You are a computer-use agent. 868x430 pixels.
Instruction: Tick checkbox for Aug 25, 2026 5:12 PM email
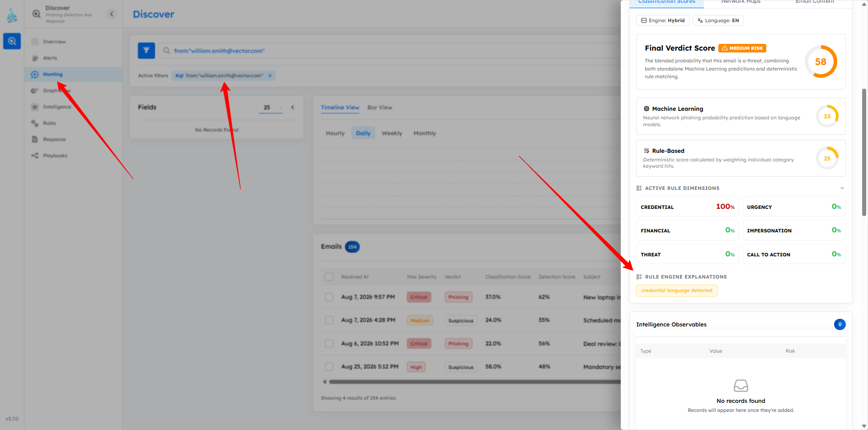coord(329,367)
